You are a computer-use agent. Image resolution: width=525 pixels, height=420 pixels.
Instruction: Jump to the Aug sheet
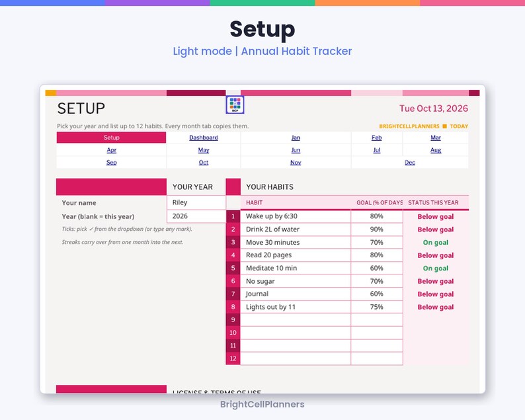click(x=436, y=150)
